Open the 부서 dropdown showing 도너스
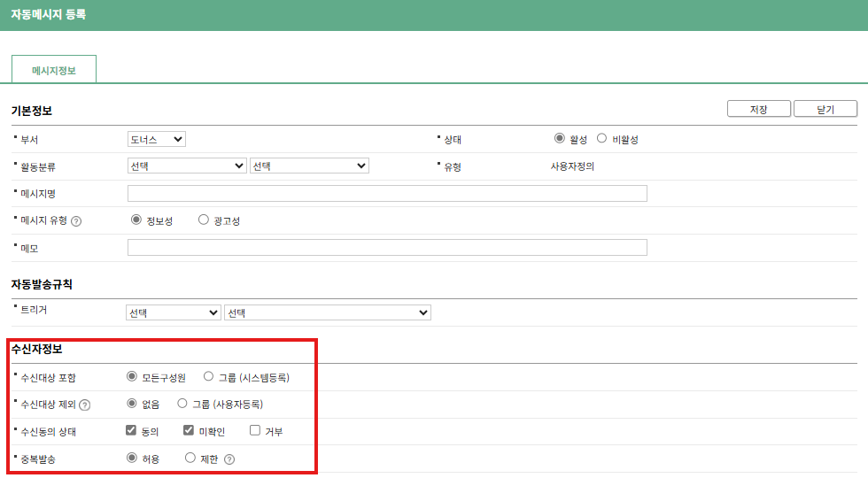Image resolution: width=868 pixels, height=478 pixels. coord(157,139)
